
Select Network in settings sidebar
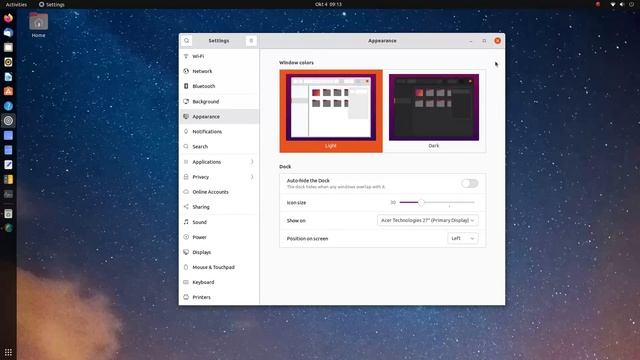219,71
